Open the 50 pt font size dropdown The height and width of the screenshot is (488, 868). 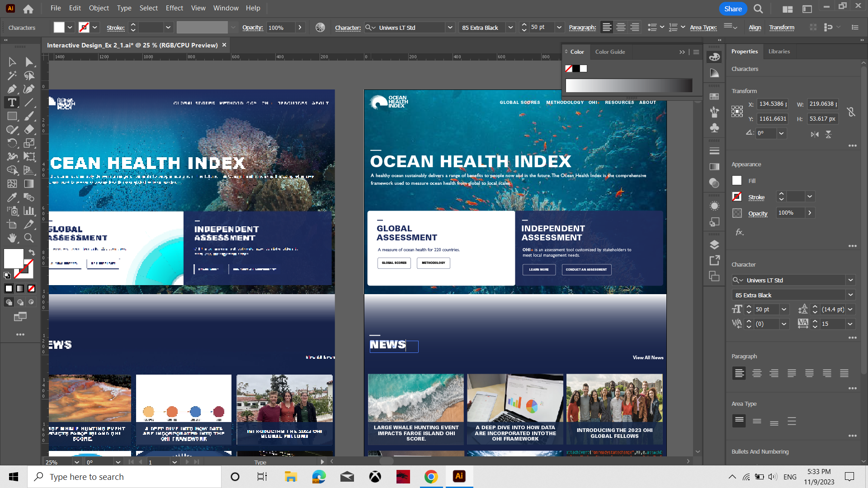(x=559, y=28)
